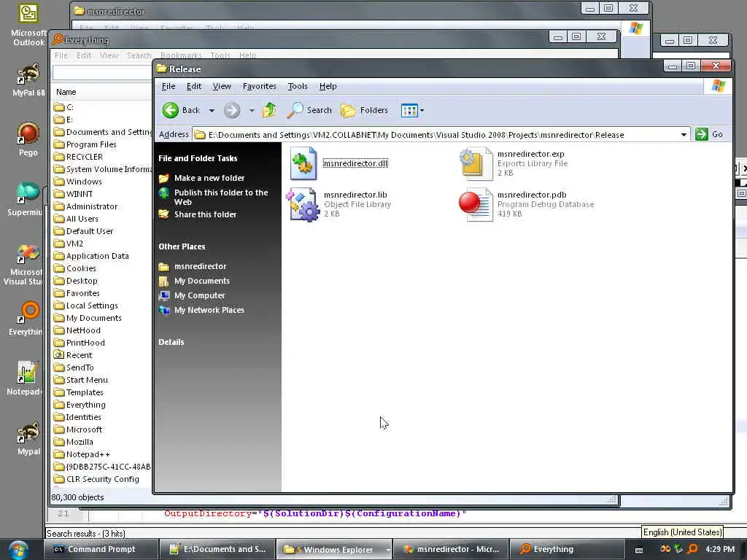Select Administrator folder in Everything list
747x560 pixels.
tap(91, 206)
